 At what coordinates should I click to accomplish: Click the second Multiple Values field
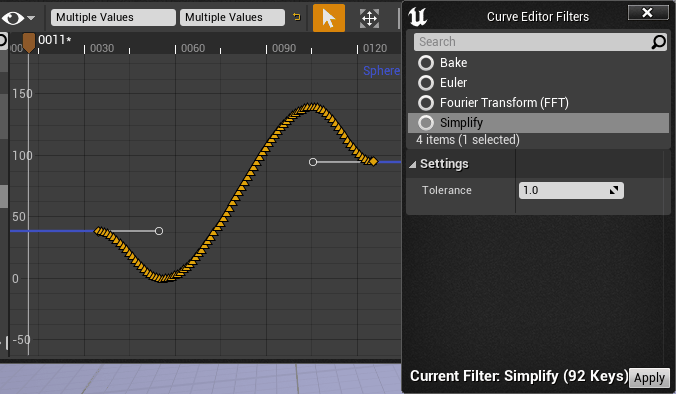(232, 17)
